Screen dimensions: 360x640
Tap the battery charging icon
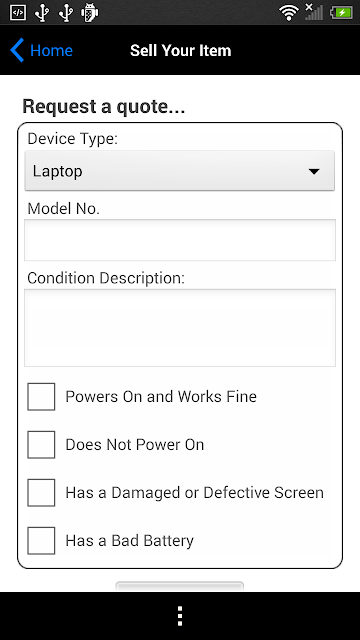[x=341, y=13]
